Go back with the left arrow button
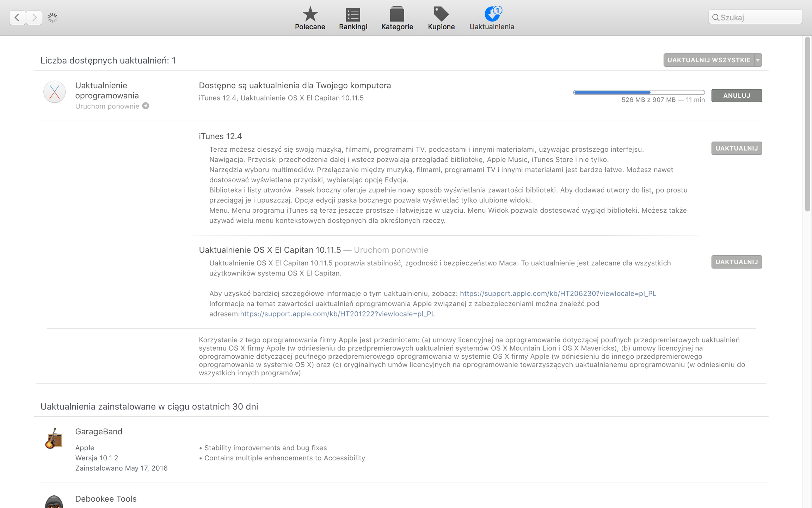This screenshot has height=508, width=812. [17, 17]
